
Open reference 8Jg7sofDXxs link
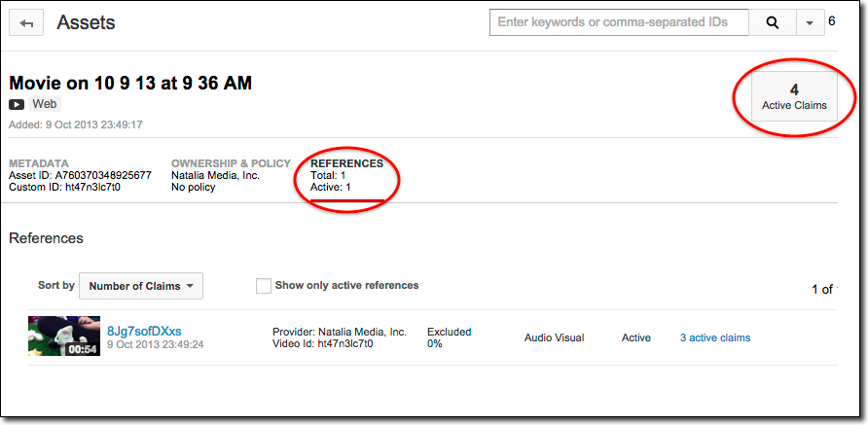point(144,331)
